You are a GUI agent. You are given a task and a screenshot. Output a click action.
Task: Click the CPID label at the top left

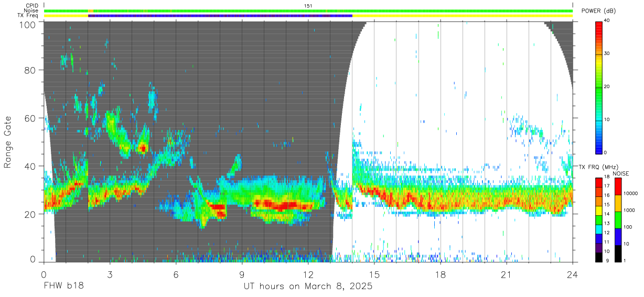click(31, 6)
